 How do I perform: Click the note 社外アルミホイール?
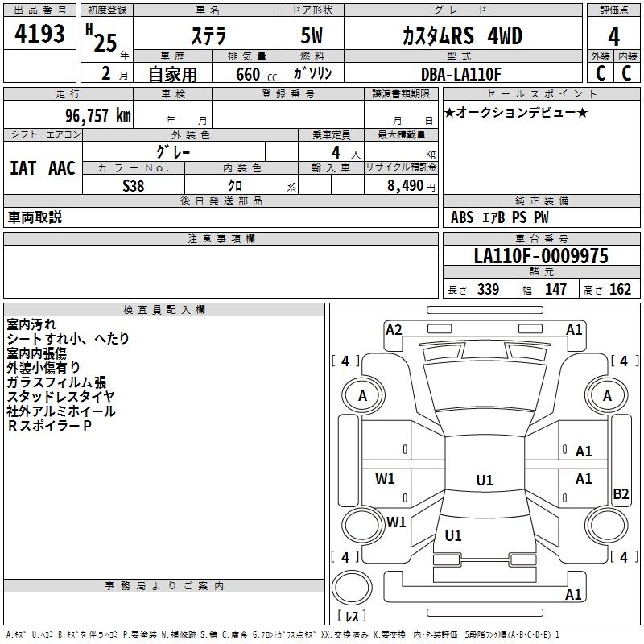[x=61, y=411]
